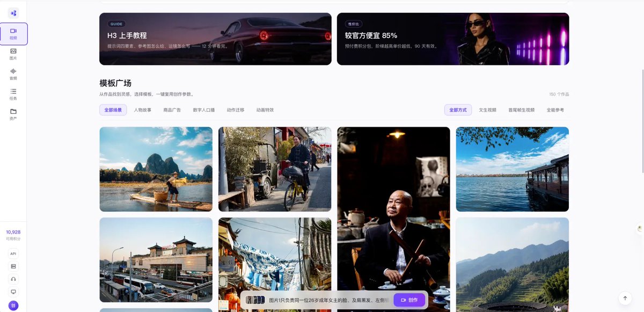644x312 pixels.
Task: Open the H3 上手教程 guide banner
Action: (x=215, y=39)
